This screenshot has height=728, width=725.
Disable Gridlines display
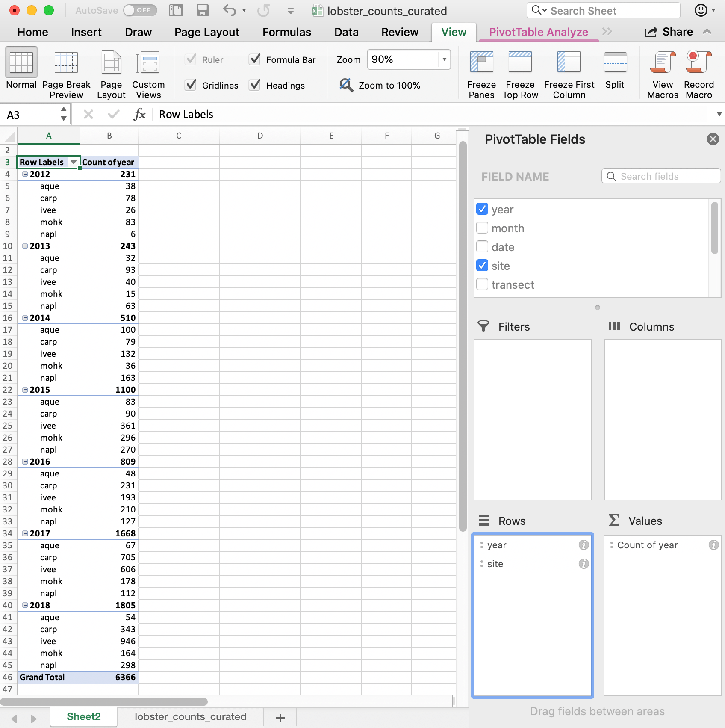[x=191, y=85]
